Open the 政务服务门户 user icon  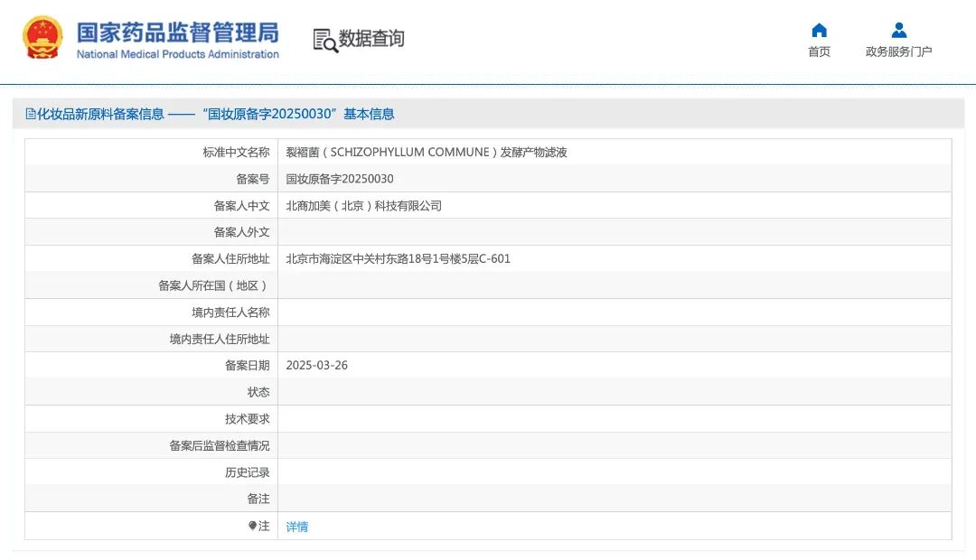pos(899,30)
